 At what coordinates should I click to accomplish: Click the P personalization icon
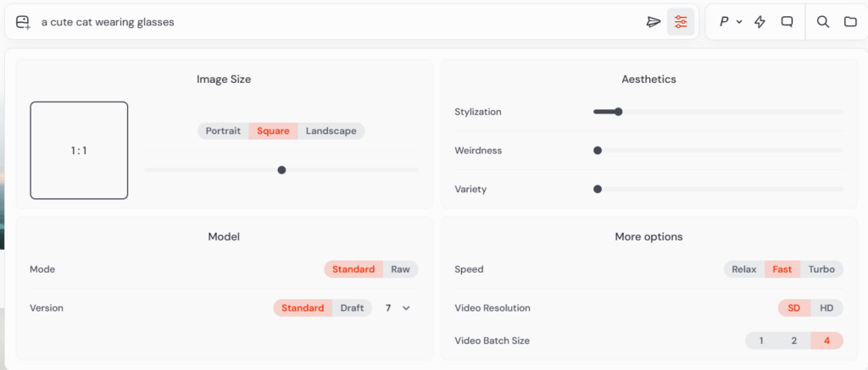pyautogui.click(x=724, y=22)
